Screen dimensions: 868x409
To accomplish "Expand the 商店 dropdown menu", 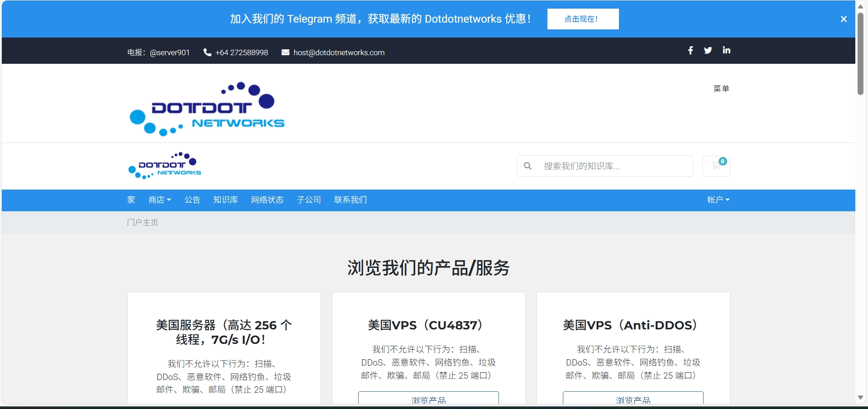I will (159, 200).
